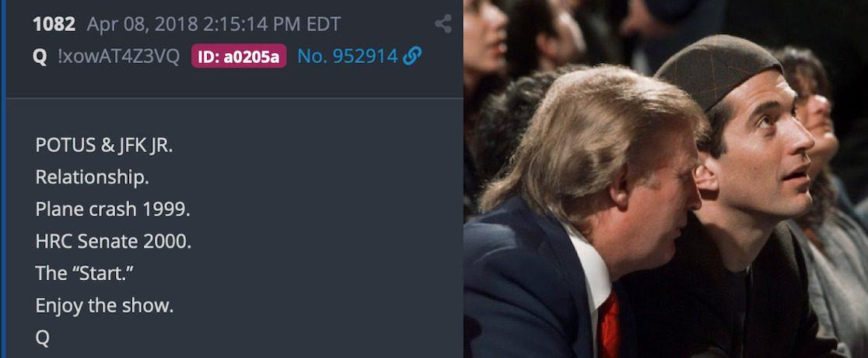868x358 pixels.
Task: Open the attached photo on the right
Action: pos(666,179)
